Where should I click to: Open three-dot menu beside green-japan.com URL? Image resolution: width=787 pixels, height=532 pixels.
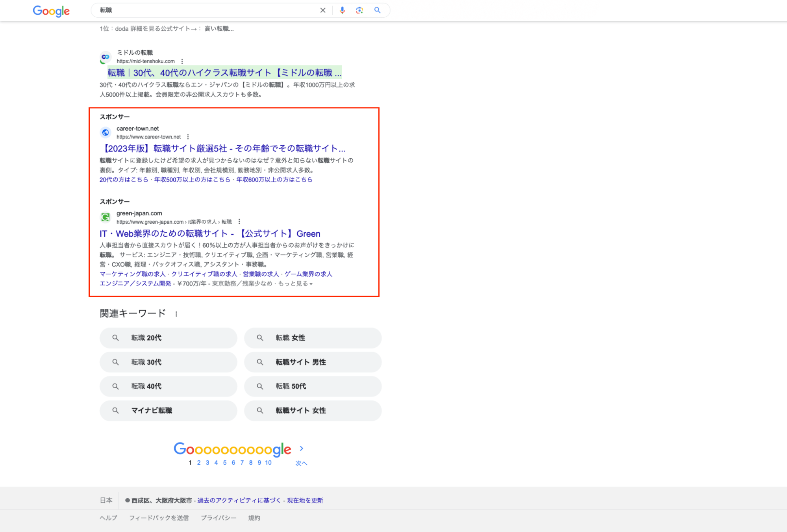click(x=239, y=222)
